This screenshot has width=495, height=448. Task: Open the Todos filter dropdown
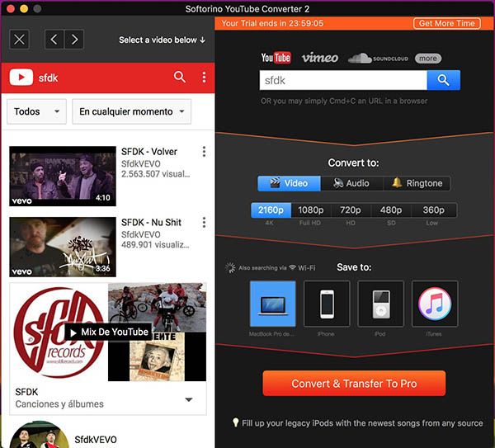(36, 111)
